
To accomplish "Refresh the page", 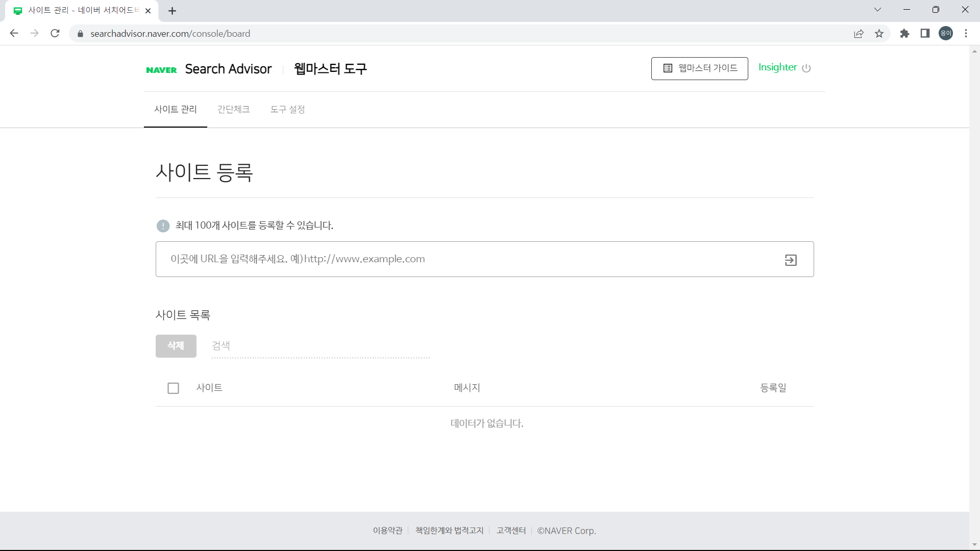I will [x=55, y=33].
